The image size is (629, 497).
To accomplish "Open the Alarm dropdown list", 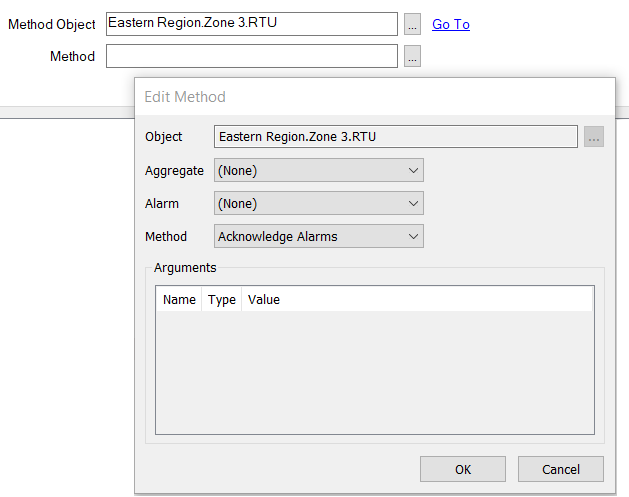I will click(318, 203).
